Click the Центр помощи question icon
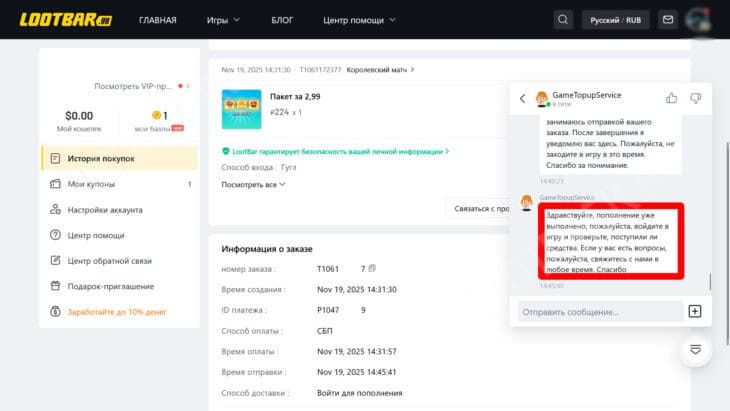The height and width of the screenshot is (411, 730). (55, 235)
